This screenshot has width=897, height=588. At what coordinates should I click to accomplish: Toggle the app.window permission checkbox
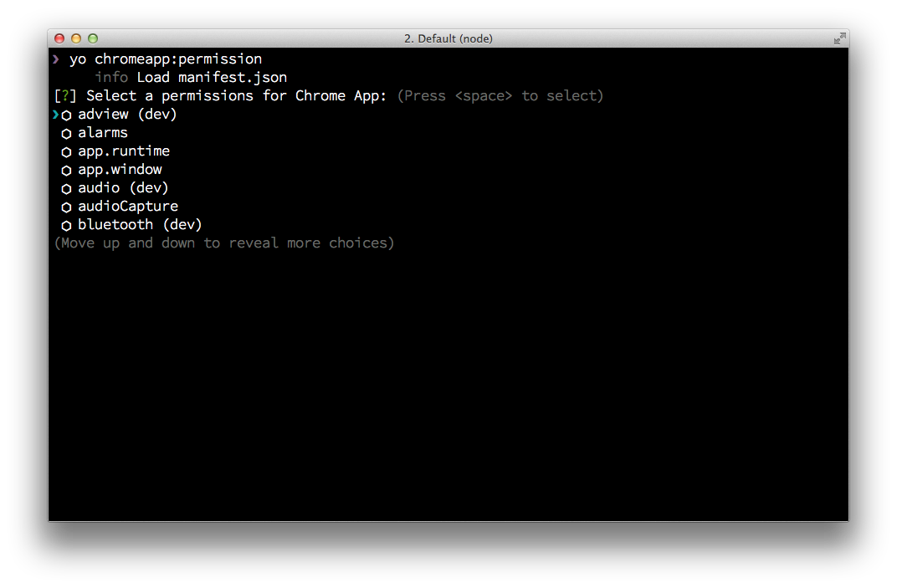coord(66,170)
